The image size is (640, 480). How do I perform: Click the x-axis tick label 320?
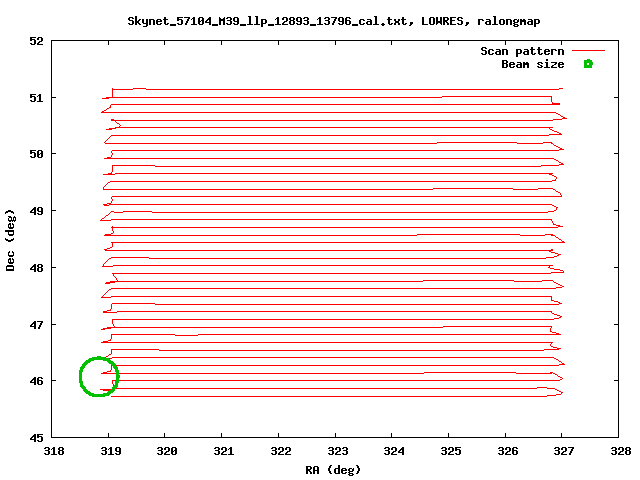click(x=167, y=451)
